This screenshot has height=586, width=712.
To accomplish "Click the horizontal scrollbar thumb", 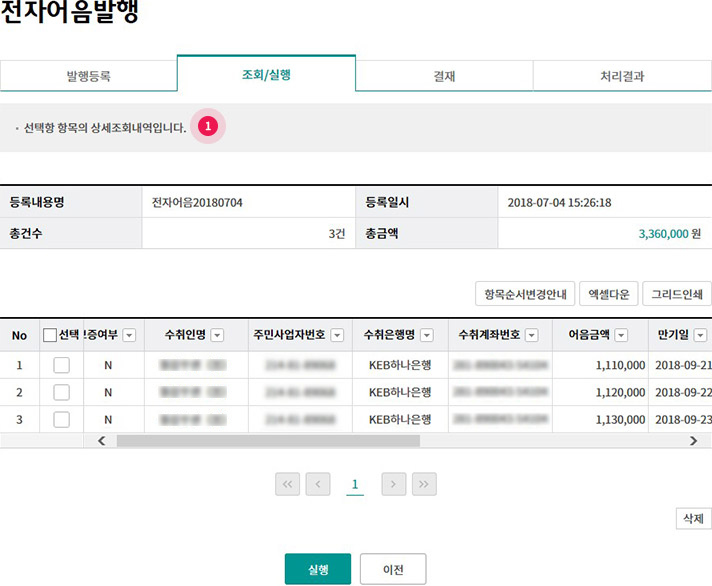I will coord(268,441).
